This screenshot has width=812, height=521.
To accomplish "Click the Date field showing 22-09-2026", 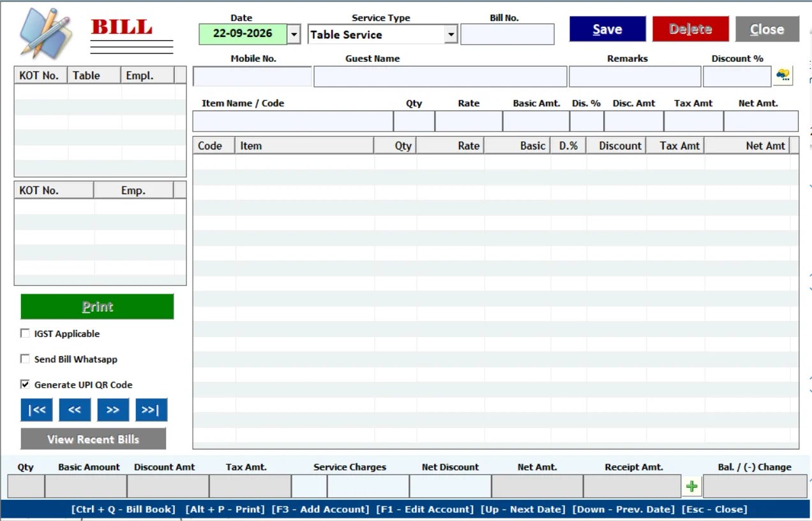I will [243, 34].
